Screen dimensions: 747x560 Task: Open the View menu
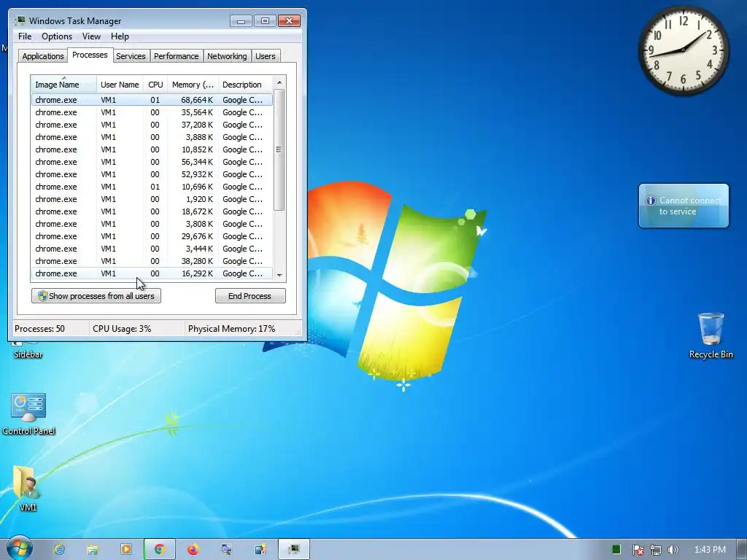[91, 36]
